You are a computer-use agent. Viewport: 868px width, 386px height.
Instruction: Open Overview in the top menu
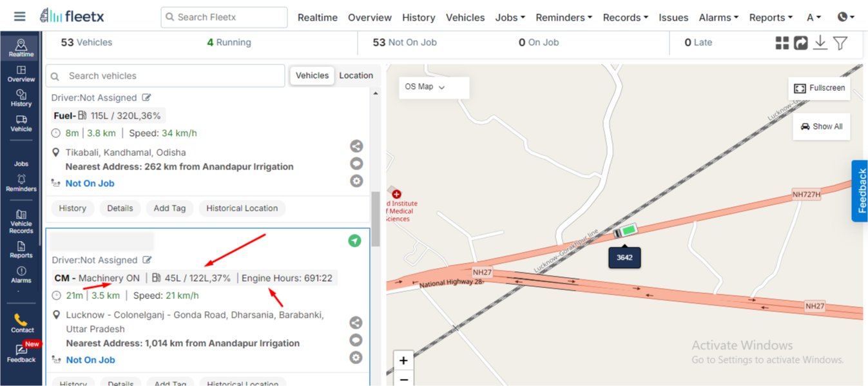[370, 17]
